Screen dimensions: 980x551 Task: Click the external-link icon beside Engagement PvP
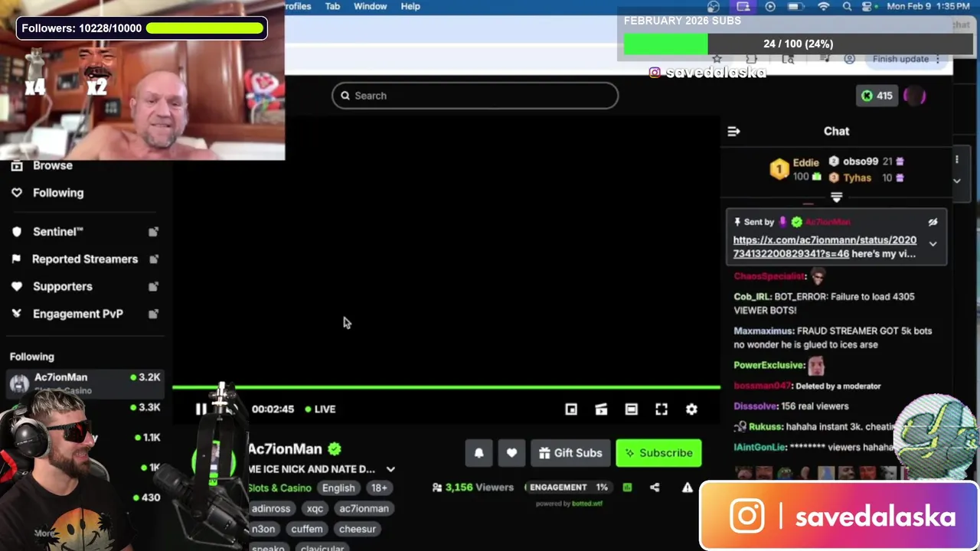pos(153,315)
